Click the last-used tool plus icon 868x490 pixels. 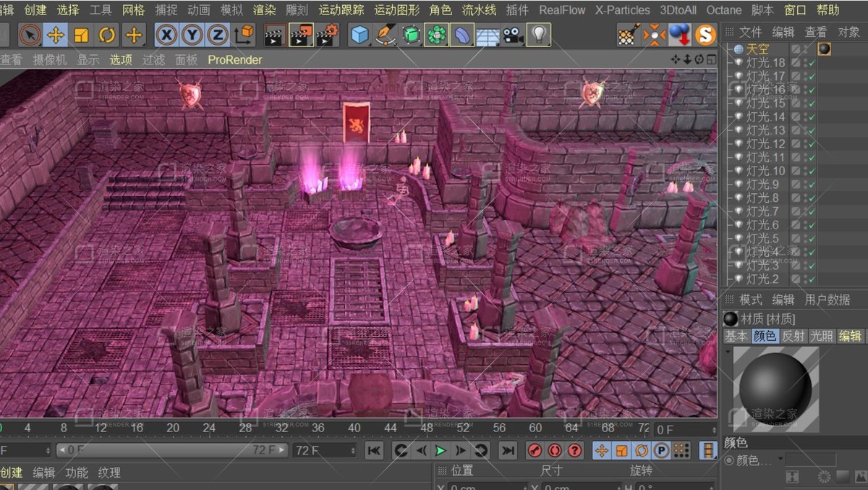134,35
